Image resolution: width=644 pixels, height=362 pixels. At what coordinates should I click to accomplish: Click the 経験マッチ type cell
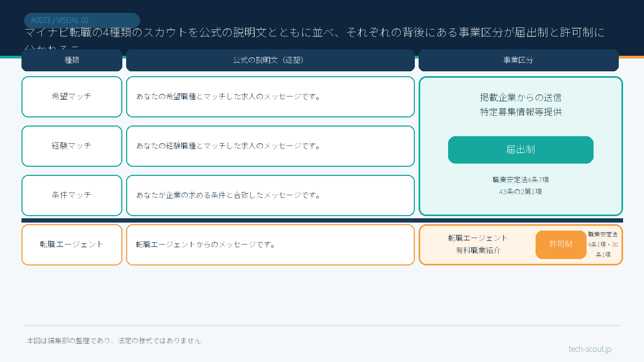[x=72, y=146]
